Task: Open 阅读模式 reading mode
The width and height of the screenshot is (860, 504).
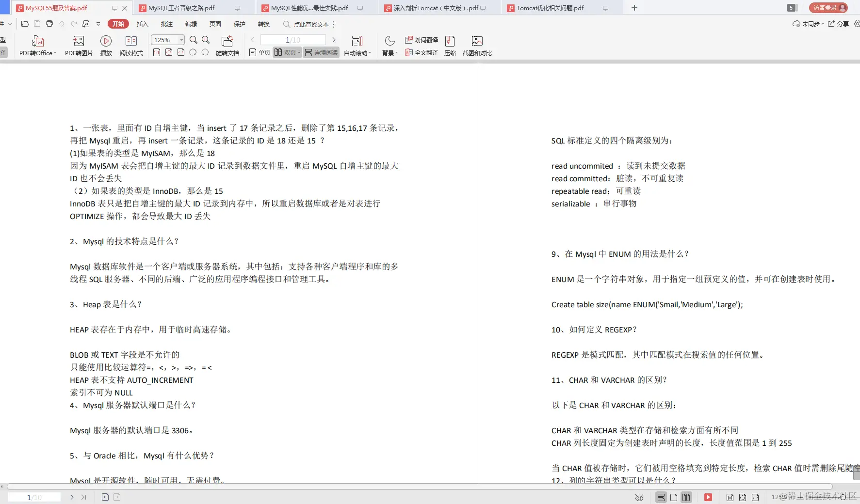Action: coord(131,45)
